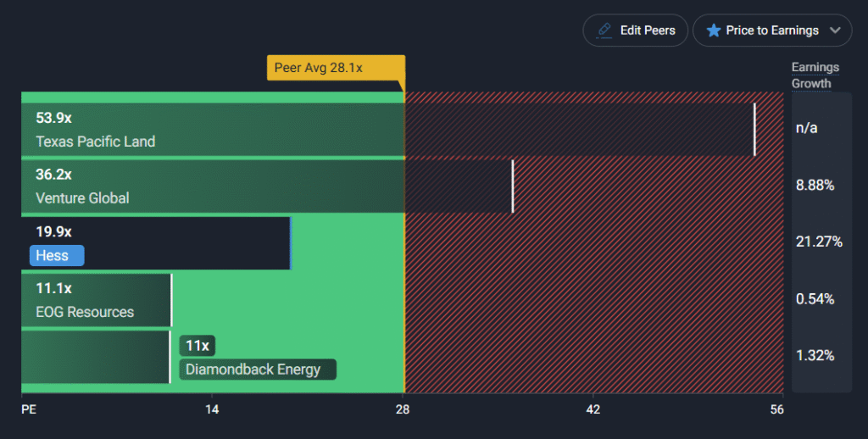Click the 42 axis tick label
Screen dimensions: 868x439
pyautogui.click(x=593, y=409)
